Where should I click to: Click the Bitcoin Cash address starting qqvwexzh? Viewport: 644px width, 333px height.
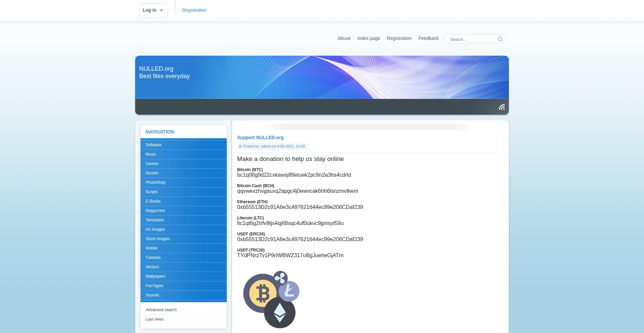tap(298, 191)
